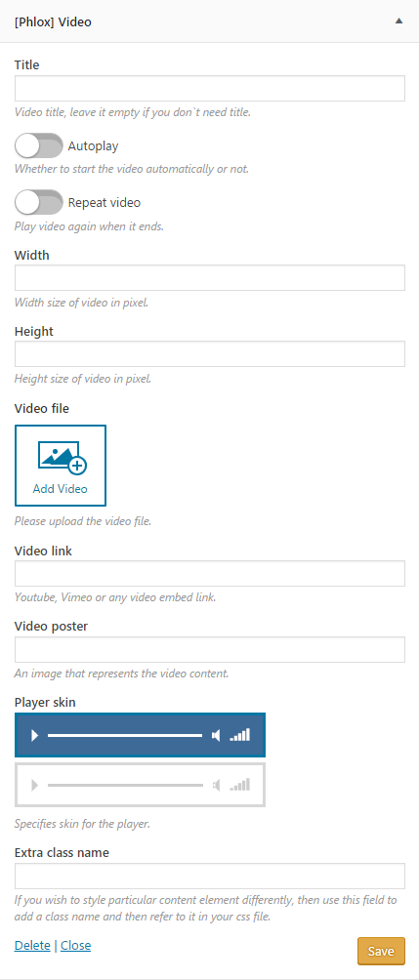419x980 pixels.
Task: Toggle the Autoplay switch
Action: (39, 146)
